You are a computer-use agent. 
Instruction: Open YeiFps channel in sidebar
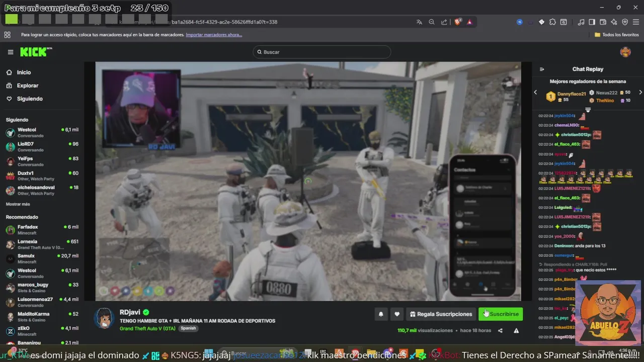click(x=42, y=161)
